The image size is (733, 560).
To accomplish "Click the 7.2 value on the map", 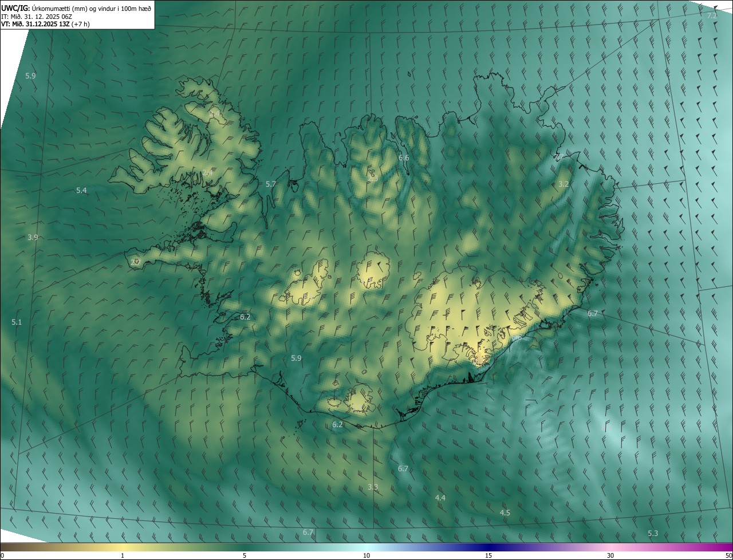I will [712, 16].
